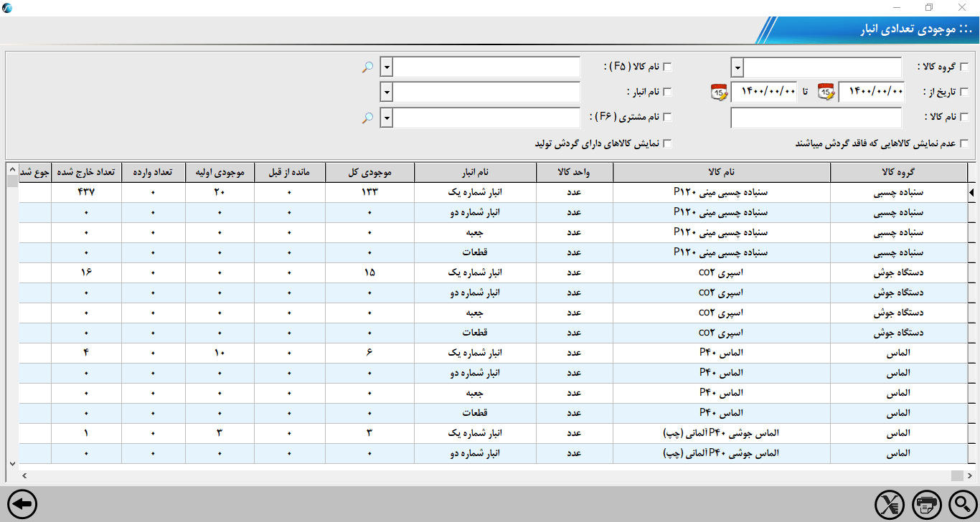980x522 pixels.
Task: Click the printer icon to print report
Action: click(x=926, y=505)
